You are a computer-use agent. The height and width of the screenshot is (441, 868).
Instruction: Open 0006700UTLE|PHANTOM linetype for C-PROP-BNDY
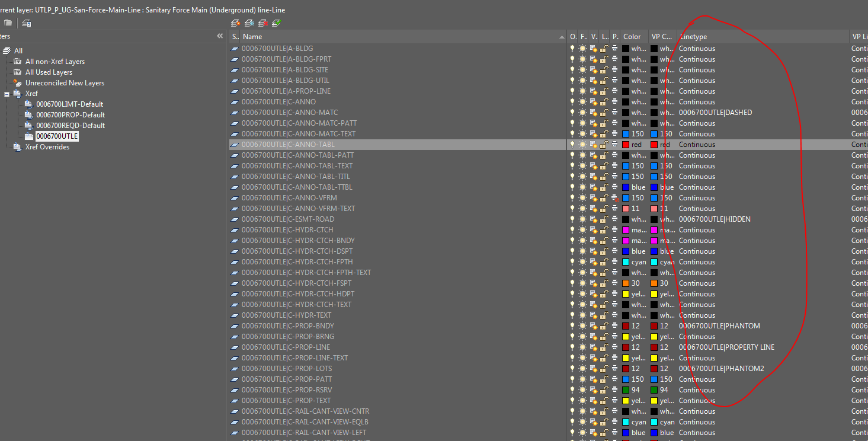coord(719,326)
